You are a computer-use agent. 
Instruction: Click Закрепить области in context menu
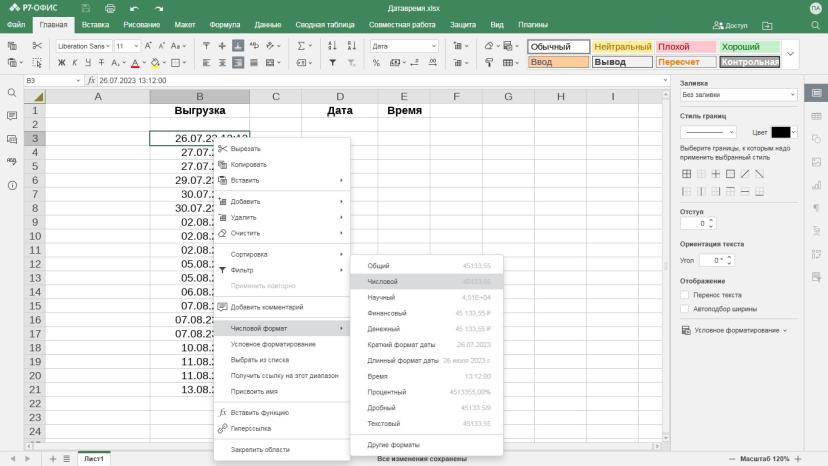point(282,450)
